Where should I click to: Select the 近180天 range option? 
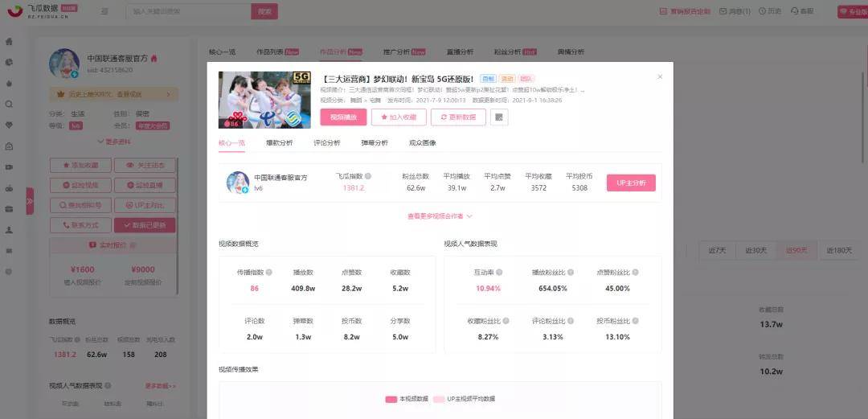(840, 250)
